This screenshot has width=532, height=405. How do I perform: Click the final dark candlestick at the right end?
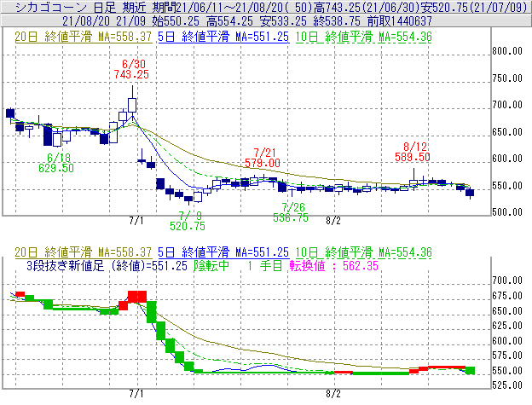pos(470,193)
